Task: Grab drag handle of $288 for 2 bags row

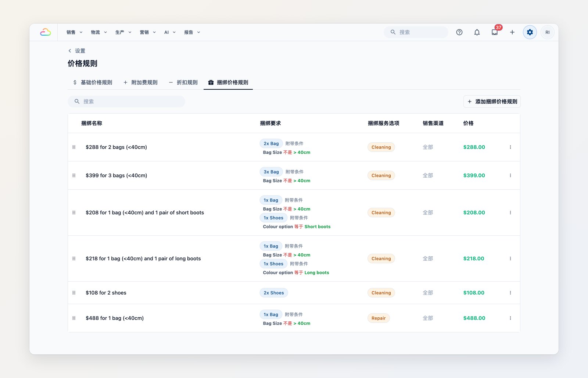Action: tap(74, 147)
